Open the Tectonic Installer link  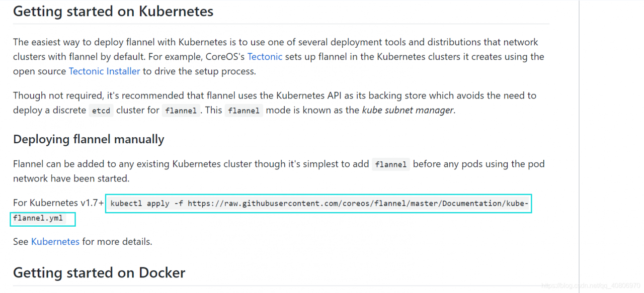tap(104, 71)
